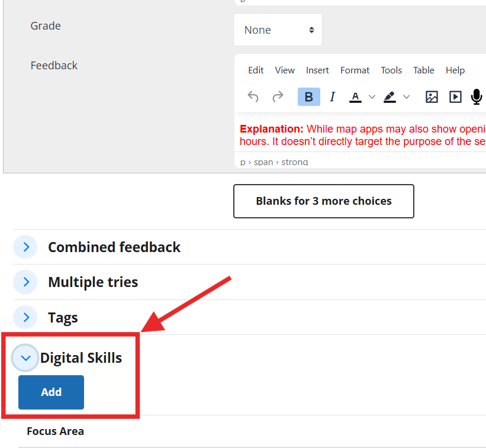The image size is (486, 448).
Task: Open the Edit menu in the editor
Action: pyautogui.click(x=256, y=70)
